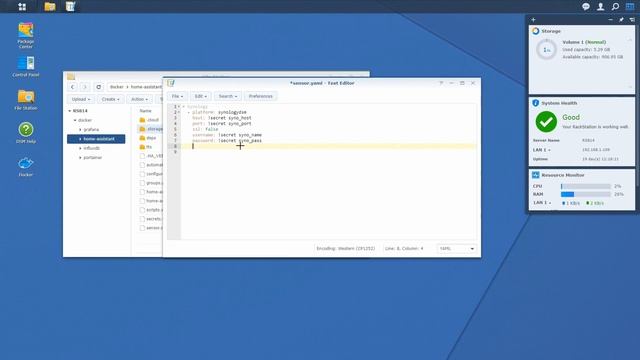
Task: Refresh the File Station folder view
Action: pos(98,87)
